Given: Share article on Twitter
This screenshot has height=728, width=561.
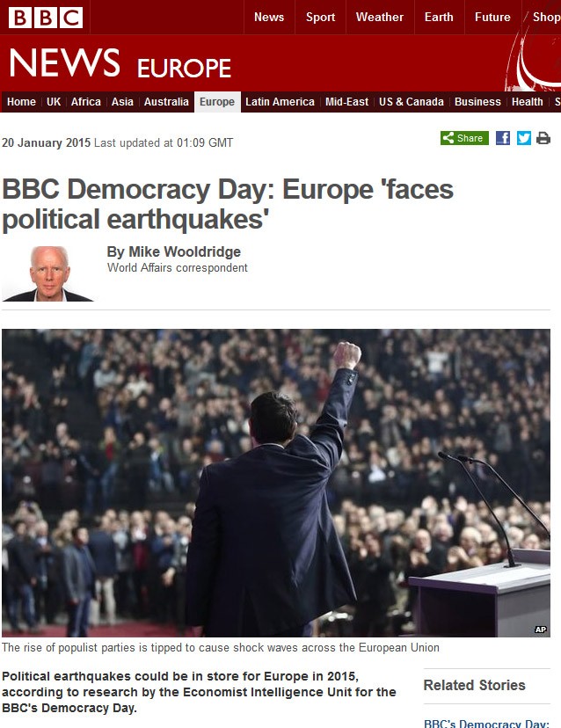Looking at the screenshot, I should coord(524,138).
